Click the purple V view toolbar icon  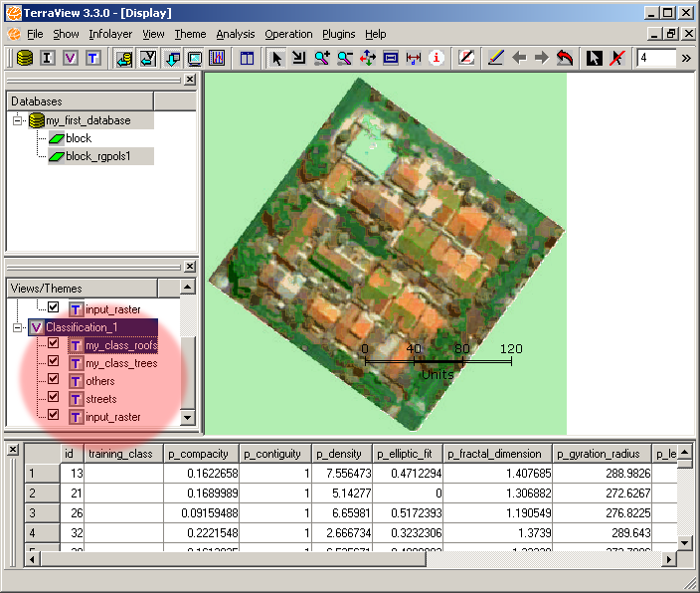70,58
